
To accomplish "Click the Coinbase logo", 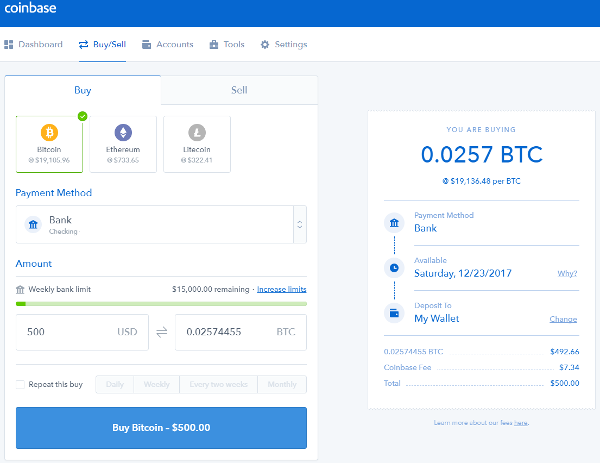I will coord(30,8).
